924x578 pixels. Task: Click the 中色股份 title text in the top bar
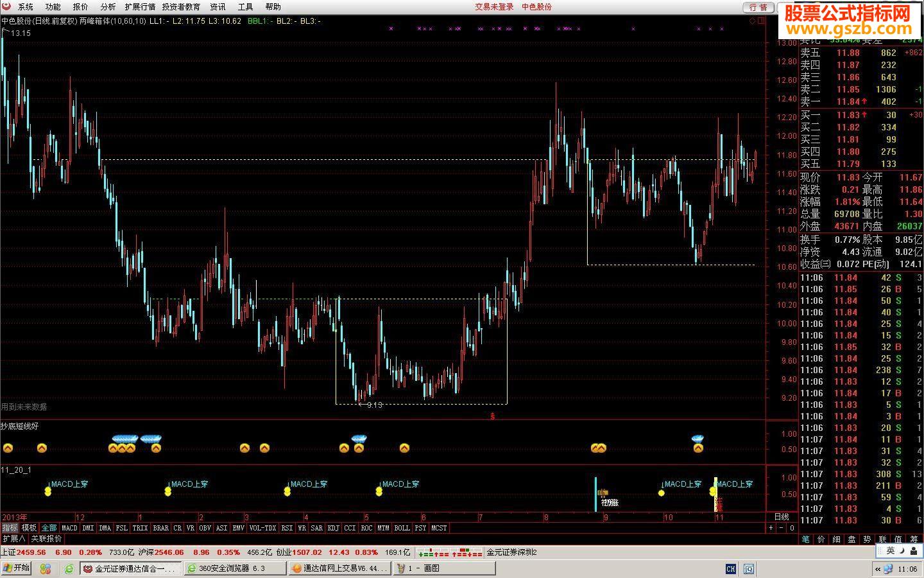coord(536,6)
